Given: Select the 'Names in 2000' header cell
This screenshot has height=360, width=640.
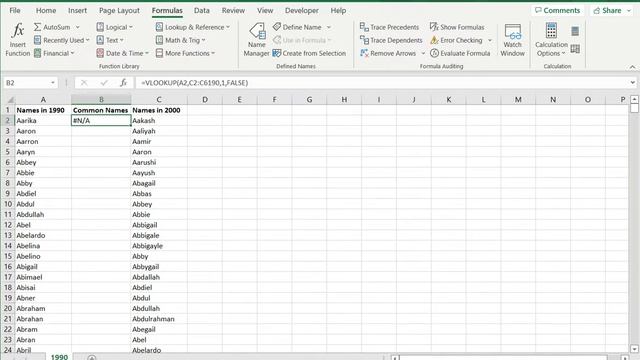Looking at the screenshot, I should (x=159, y=110).
